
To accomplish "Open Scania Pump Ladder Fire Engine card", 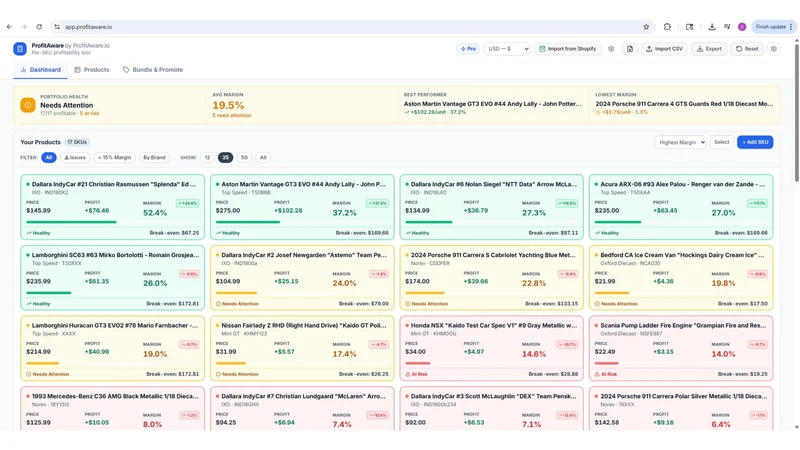I will [681, 348].
